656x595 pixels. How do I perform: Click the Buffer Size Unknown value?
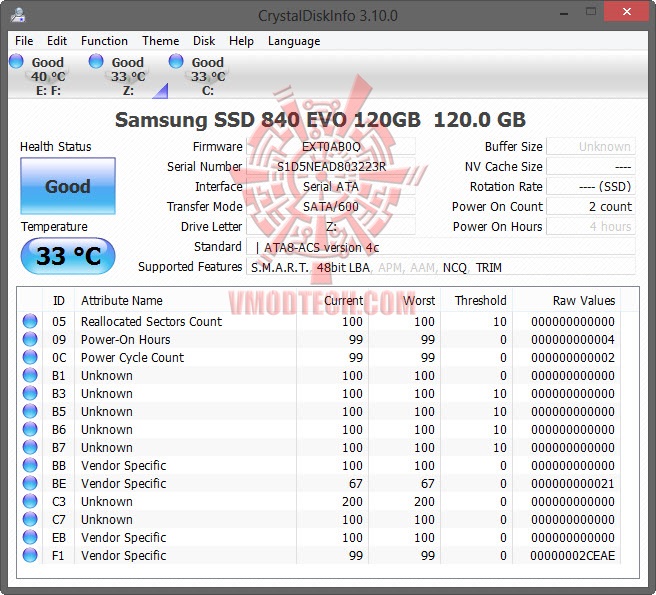pos(591,147)
